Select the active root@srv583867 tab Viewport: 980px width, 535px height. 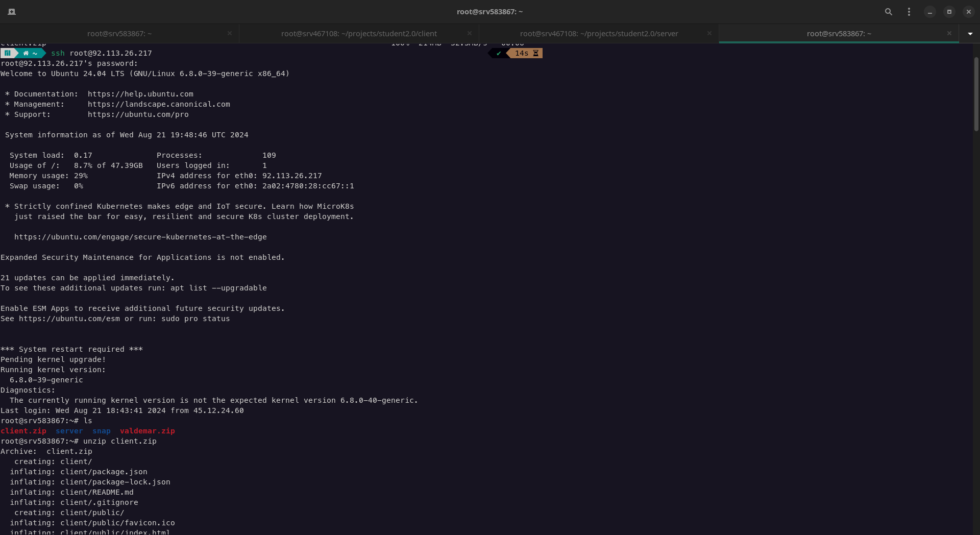coord(839,34)
